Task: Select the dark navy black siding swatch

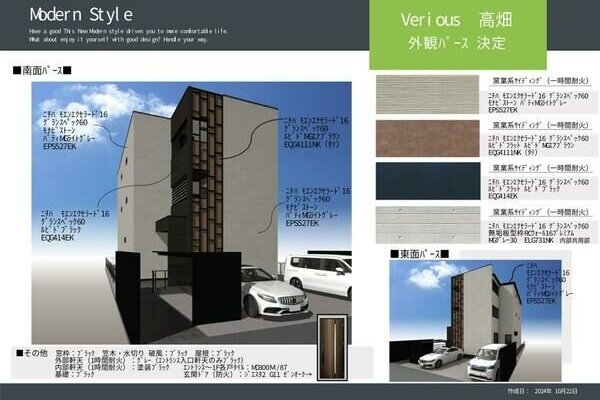Action: (428, 181)
